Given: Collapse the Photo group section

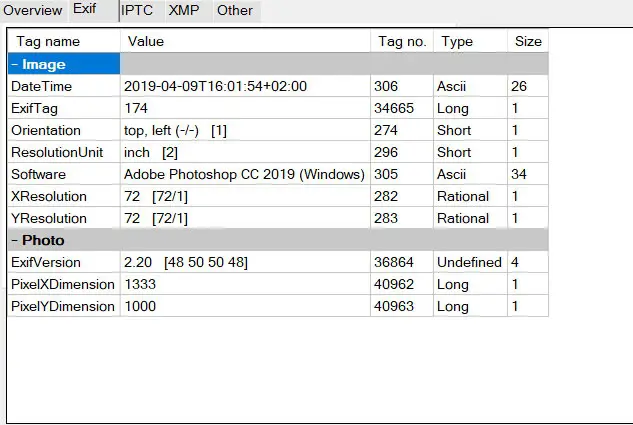Looking at the screenshot, I should tap(15, 241).
